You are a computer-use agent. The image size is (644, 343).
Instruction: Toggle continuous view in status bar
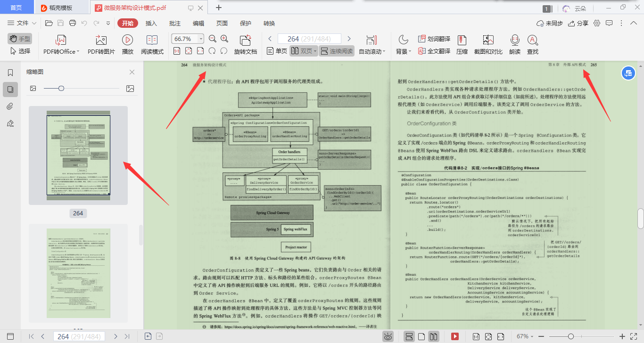point(410,336)
